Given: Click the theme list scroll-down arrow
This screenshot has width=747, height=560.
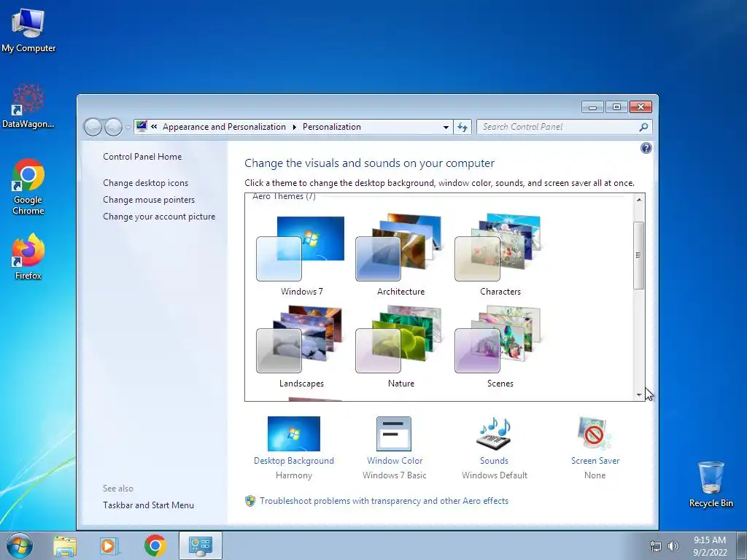Looking at the screenshot, I should pos(639,394).
